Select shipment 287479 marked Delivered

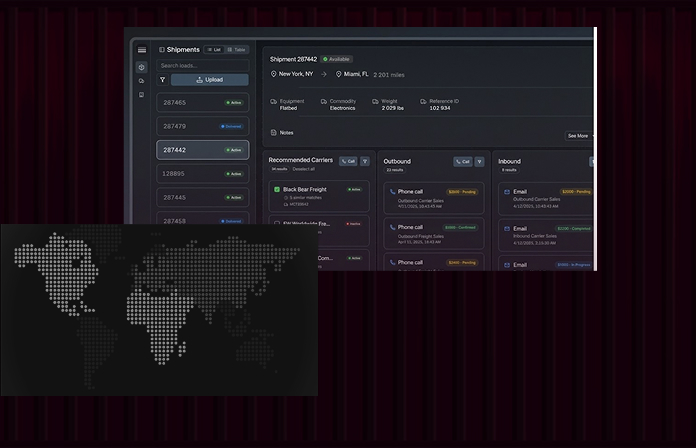[x=203, y=126]
